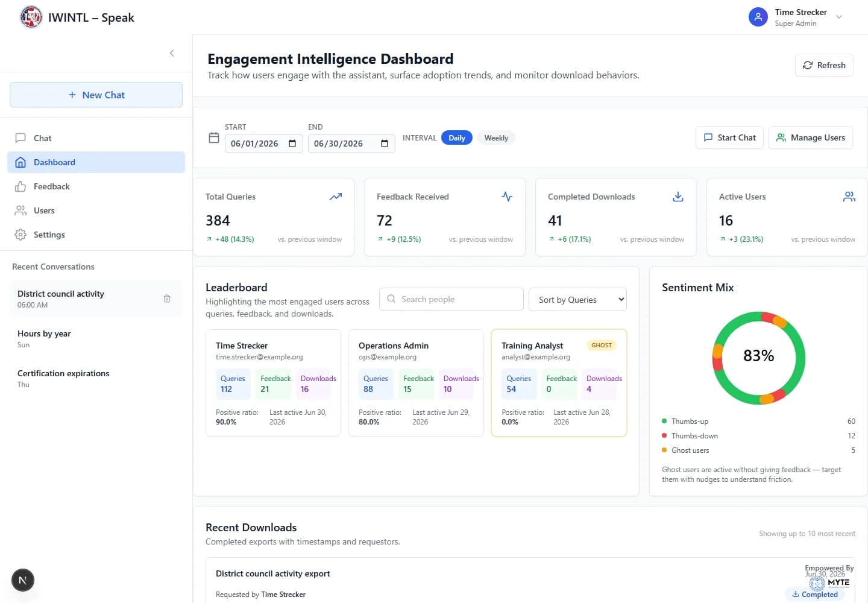Click the Chat speech bubble icon
Screen dimensions: 868x603
(x=20, y=138)
